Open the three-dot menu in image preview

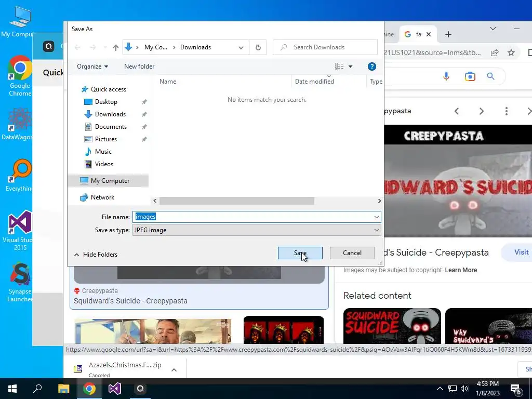506,111
